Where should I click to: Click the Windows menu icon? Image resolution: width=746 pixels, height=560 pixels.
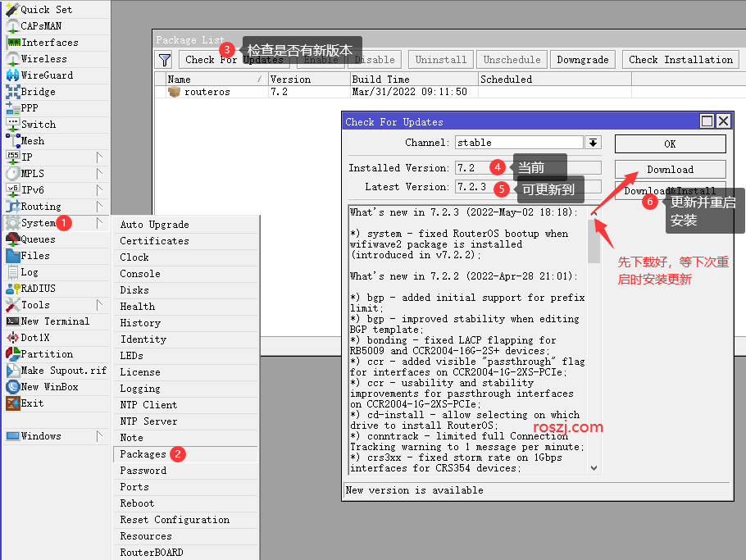(x=12, y=436)
